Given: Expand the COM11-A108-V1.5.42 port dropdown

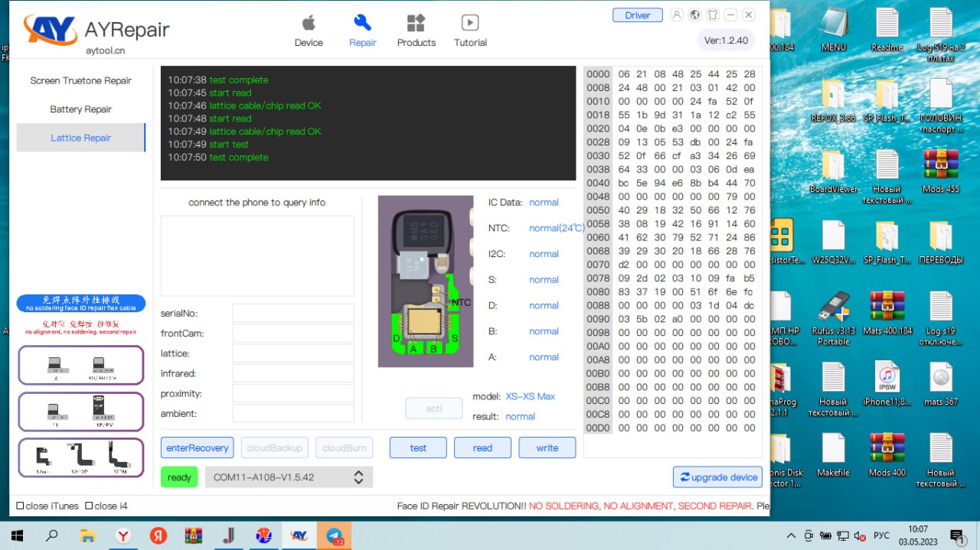Looking at the screenshot, I should [x=289, y=477].
